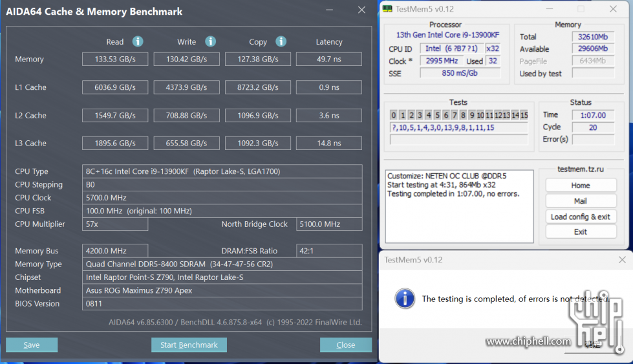Click the TestMem5 title bar app icon
The height and width of the screenshot is (364, 633).
(x=387, y=9)
